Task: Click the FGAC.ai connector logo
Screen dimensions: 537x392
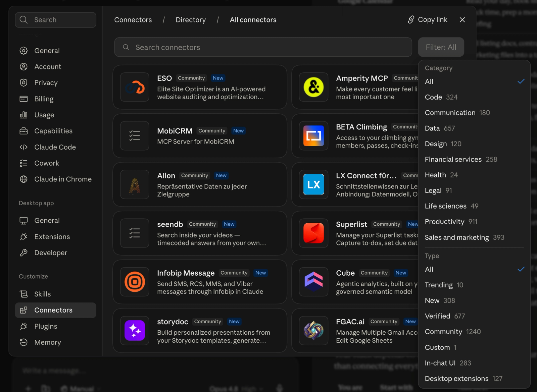Action: click(x=313, y=331)
